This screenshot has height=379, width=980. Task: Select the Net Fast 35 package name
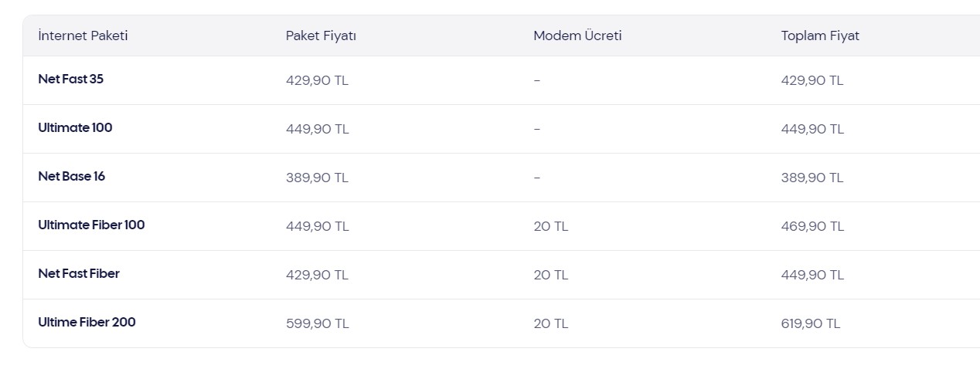coord(70,79)
